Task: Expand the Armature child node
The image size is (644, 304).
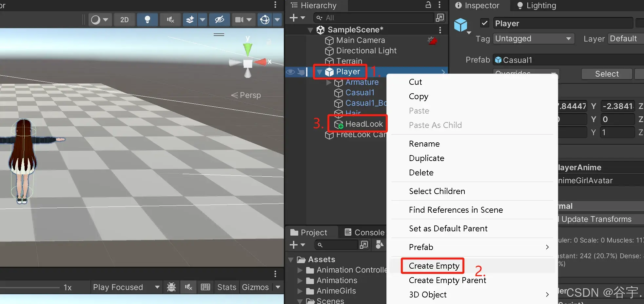Action: pyautogui.click(x=329, y=82)
